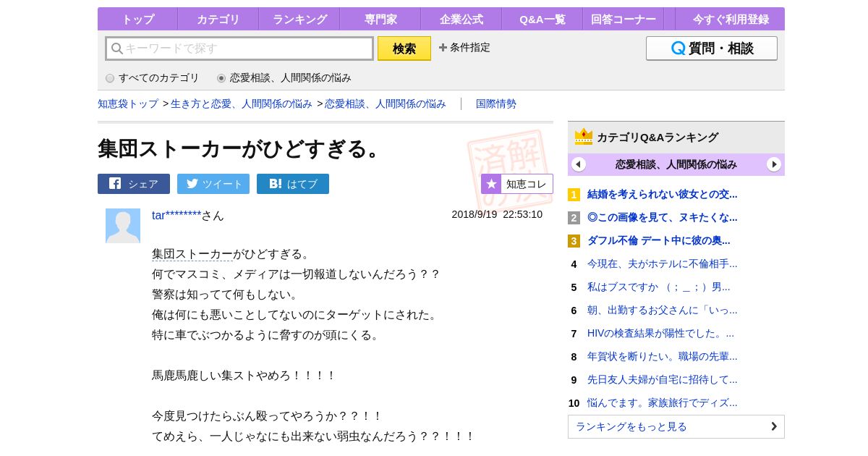Image resolution: width=868 pixels, height=456 pixels.
Task: Bookmark with the はてブ button
Action: tap(293, 184)
